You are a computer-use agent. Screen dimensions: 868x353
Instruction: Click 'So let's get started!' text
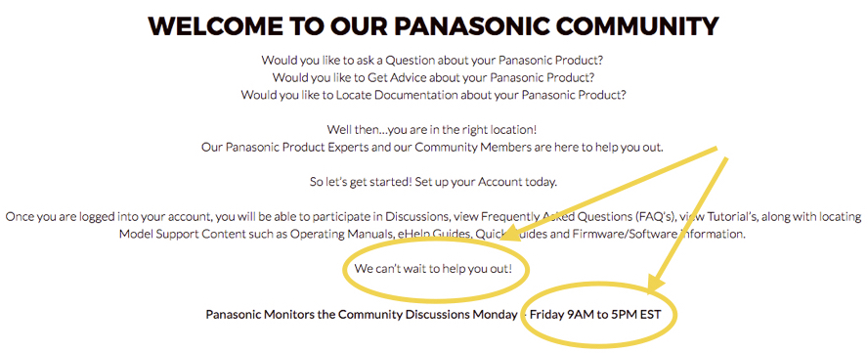click(361, 182)
